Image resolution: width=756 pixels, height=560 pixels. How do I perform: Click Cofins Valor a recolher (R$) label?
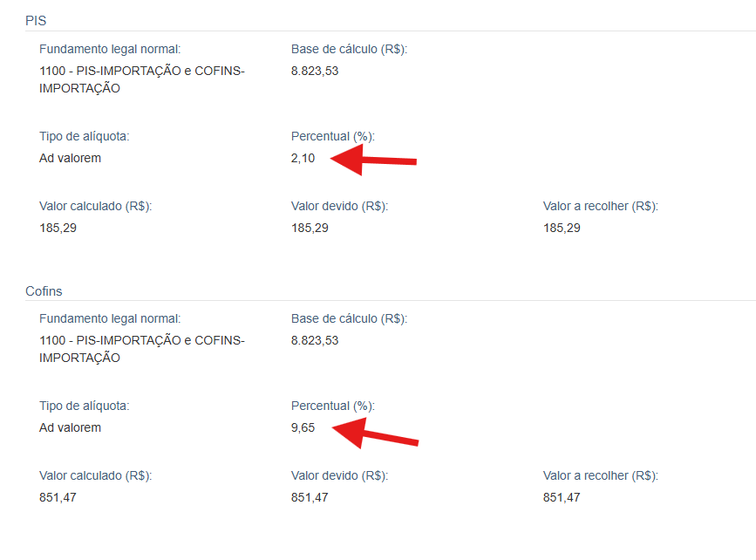tap(600, 476)
